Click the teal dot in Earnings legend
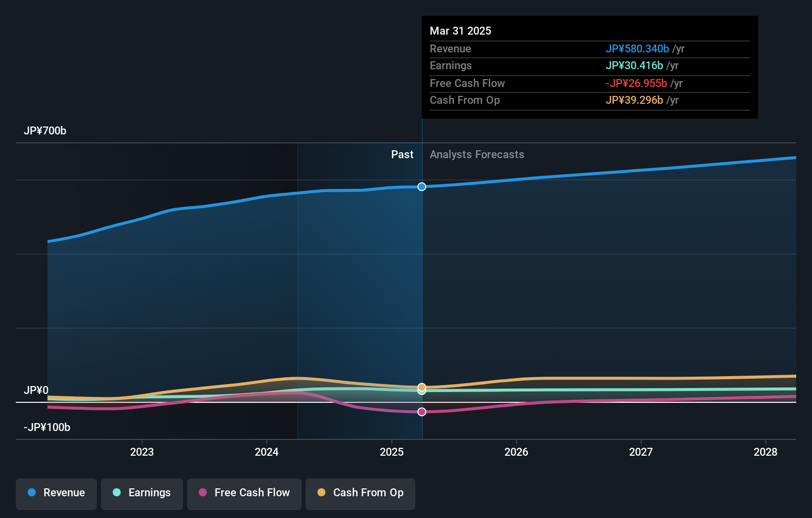This screenshot has width=812, height=518. [117, 492]
